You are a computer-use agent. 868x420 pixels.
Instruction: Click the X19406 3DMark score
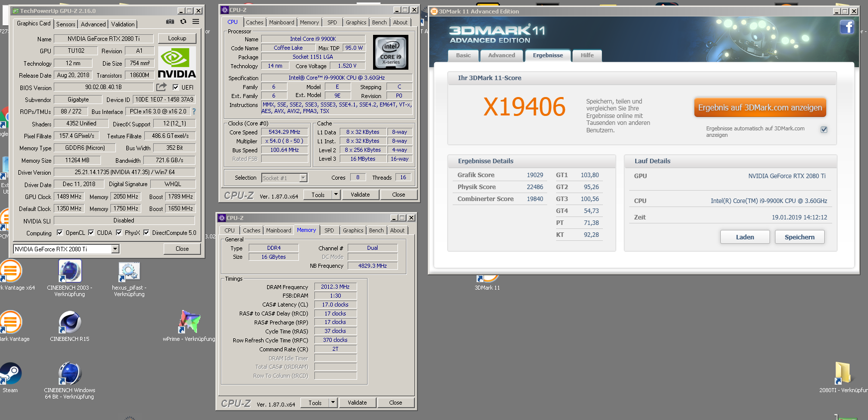524,107
